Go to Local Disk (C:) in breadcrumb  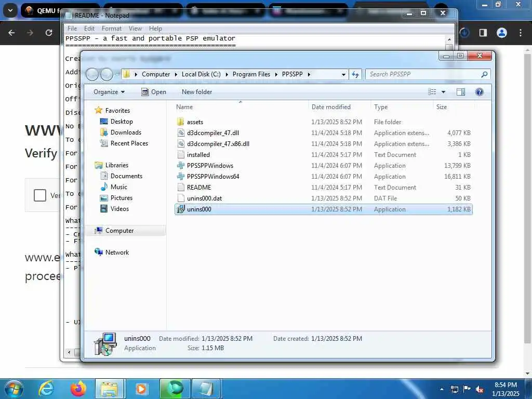click(201, 74)
